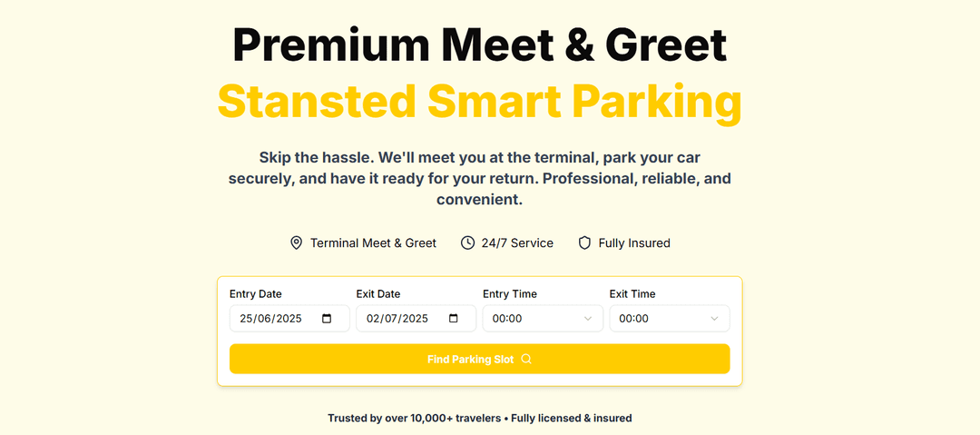Image resolution: width=980 pixels, height=435 pixels.
Task: Click the Trusted by over 10,000+ travelers text
Action: [416, 418]
